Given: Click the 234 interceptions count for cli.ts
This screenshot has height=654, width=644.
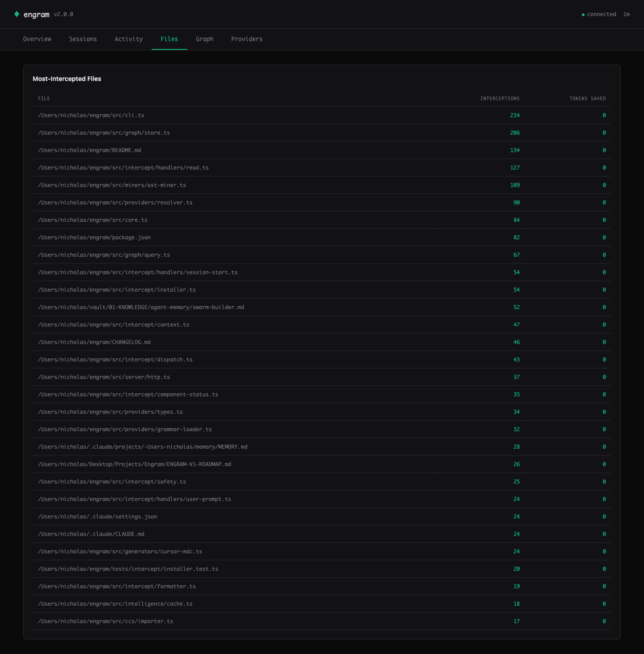Looking at the screenshot, I should click(x=515, y=115).
